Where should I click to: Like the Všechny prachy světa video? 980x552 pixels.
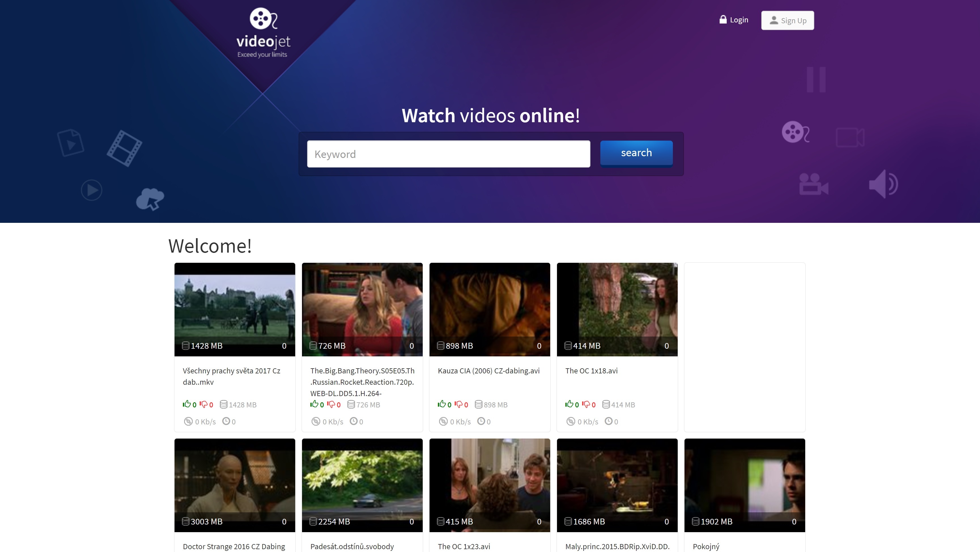[x=186, y=404]
